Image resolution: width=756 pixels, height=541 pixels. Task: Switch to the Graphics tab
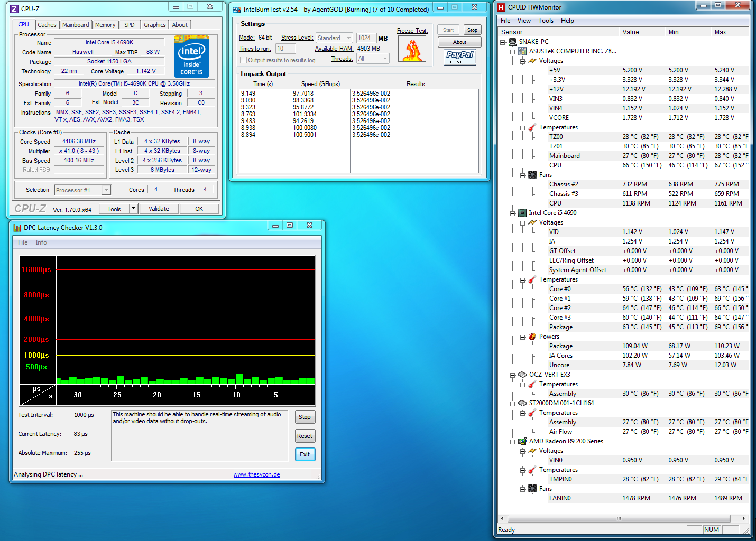(x=155, y=25)
